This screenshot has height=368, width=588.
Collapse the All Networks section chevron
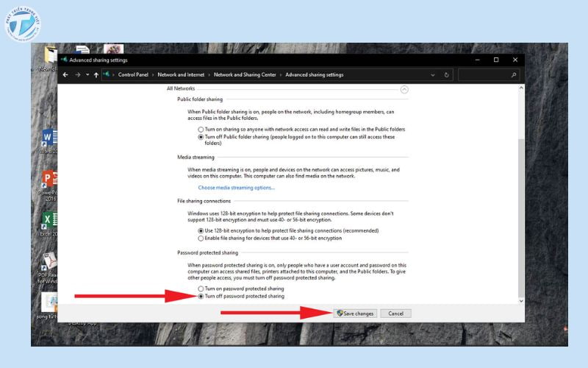point(404,89)
